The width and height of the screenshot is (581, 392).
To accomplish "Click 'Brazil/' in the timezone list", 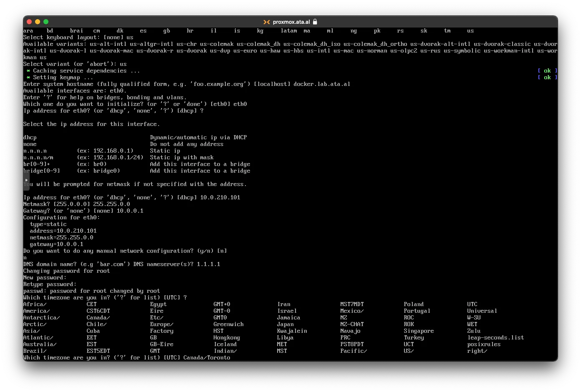I will [x=35, y=351].
